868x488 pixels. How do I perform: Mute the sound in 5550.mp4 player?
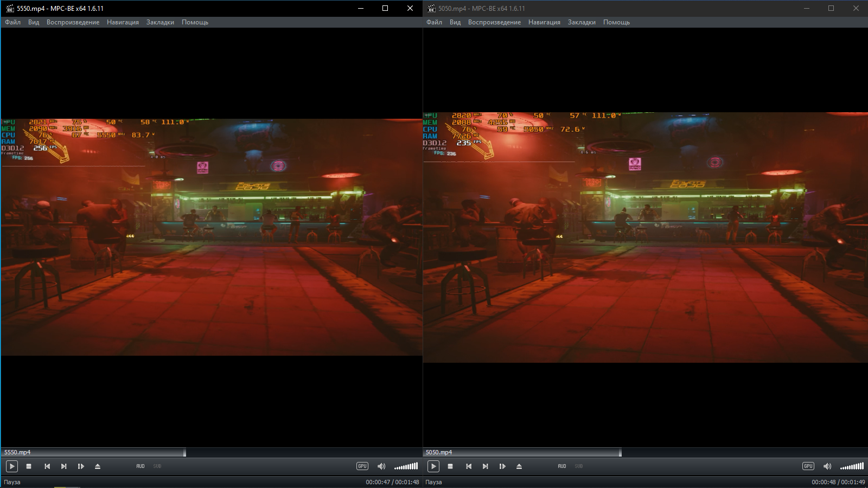[381, 466]
